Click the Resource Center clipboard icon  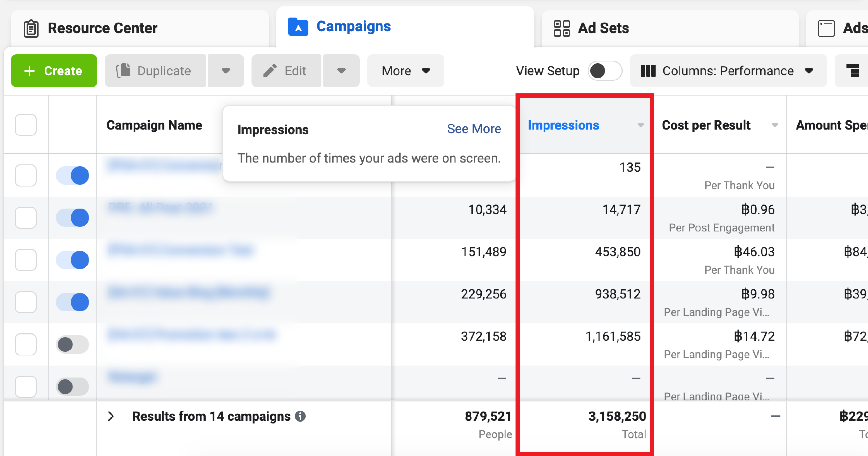pos(31,28)
